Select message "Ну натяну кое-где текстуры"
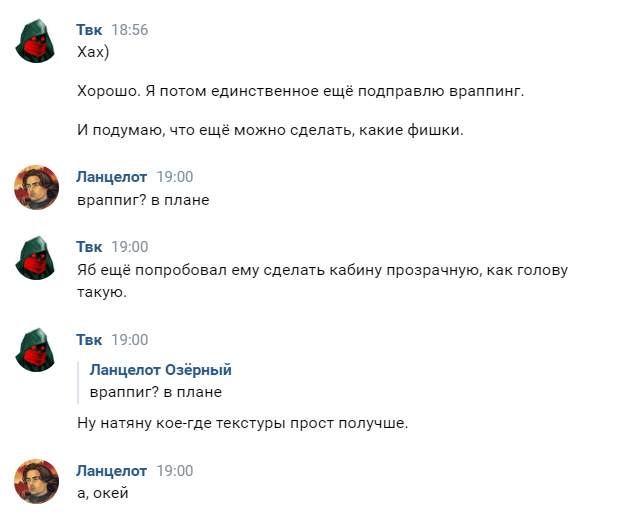This screenshot has width=618, height=517. coord(242,423)
